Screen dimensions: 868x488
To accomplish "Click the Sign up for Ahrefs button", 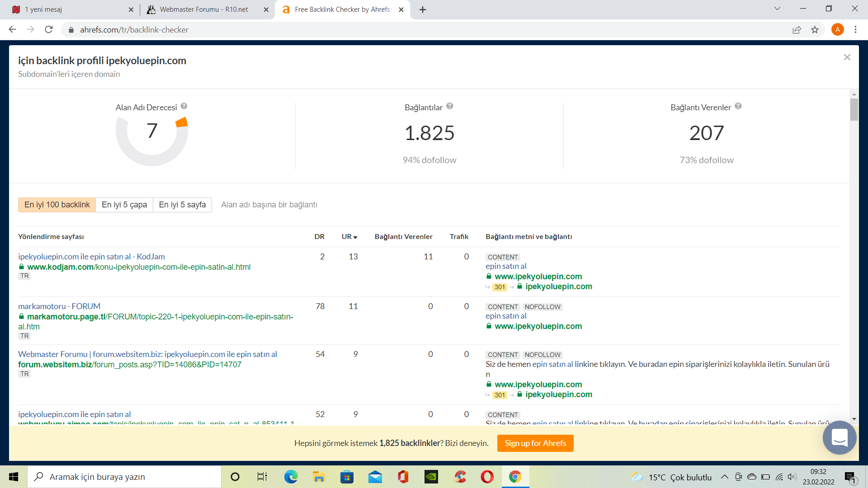I will [x=535, y=443].
